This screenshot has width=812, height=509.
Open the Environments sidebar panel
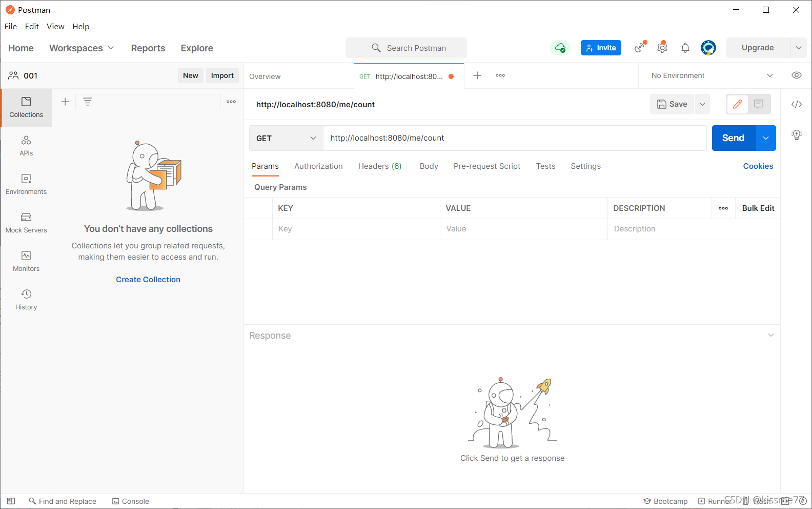point(26,185)
